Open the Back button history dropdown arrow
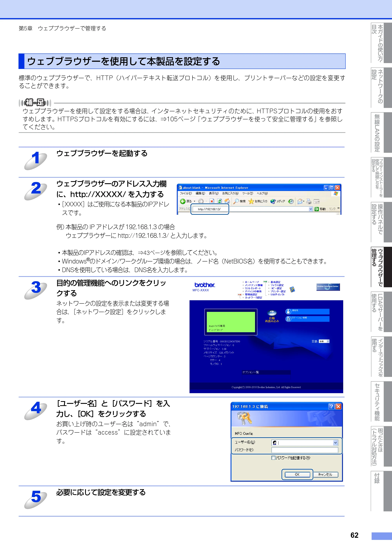392x555 pixels. [195, 201]
